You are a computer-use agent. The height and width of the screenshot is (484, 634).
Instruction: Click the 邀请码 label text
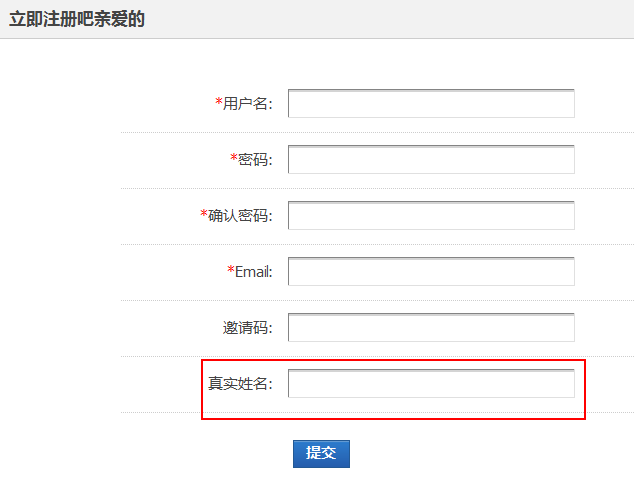point(247,328)
